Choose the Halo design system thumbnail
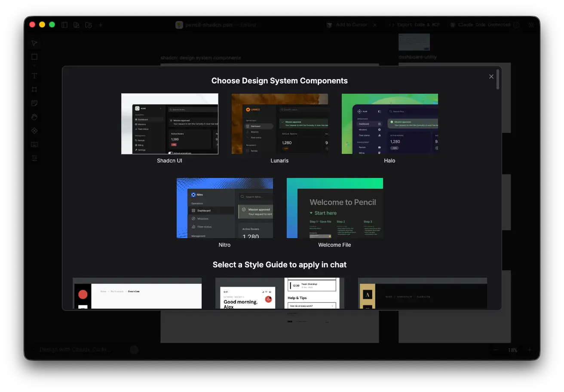The width and height of the screenshot is (564, 392). click(390, 124)
